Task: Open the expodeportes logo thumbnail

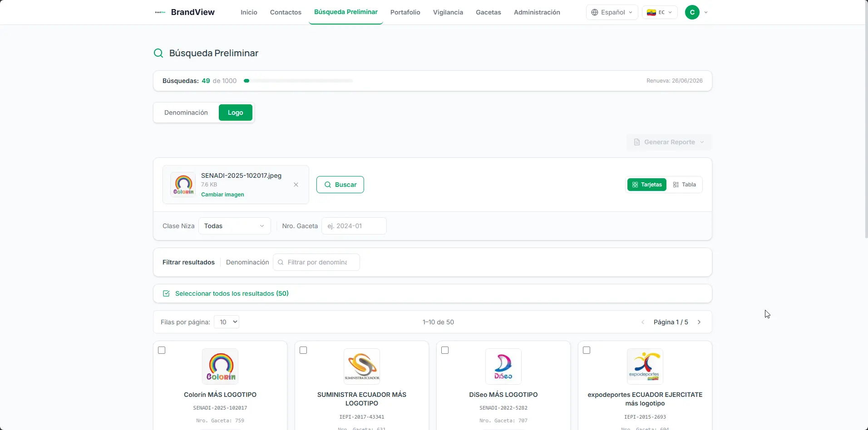Action: coord(645,366)
